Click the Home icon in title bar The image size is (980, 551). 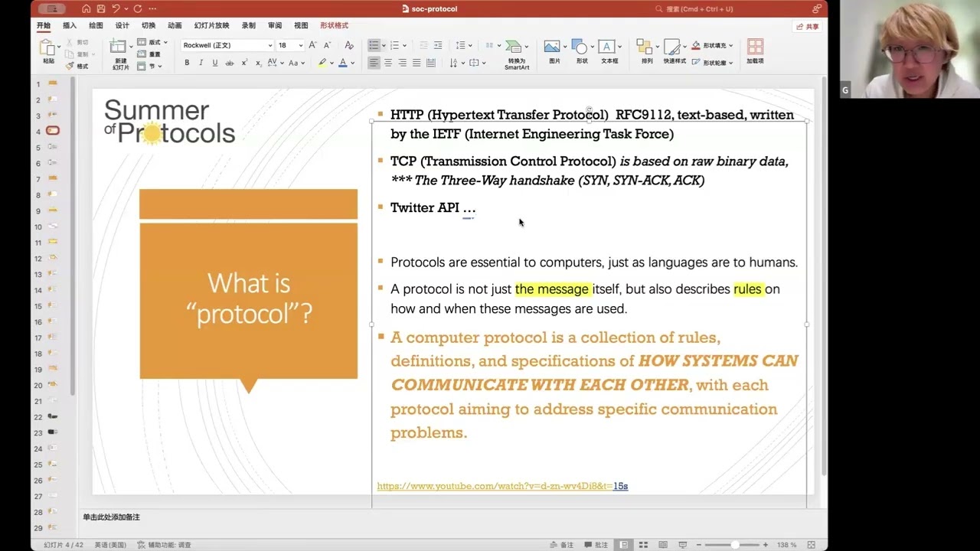click(86, 9)
